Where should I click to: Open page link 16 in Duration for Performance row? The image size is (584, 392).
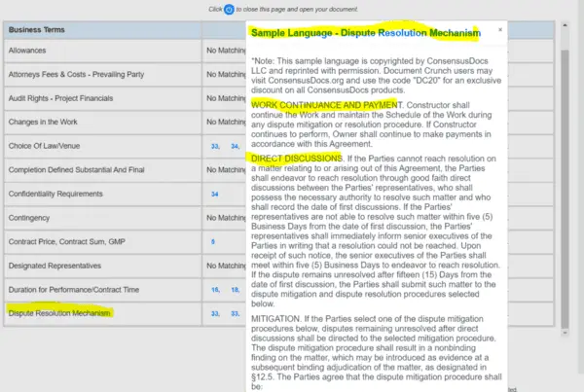(x=215, y=290)
